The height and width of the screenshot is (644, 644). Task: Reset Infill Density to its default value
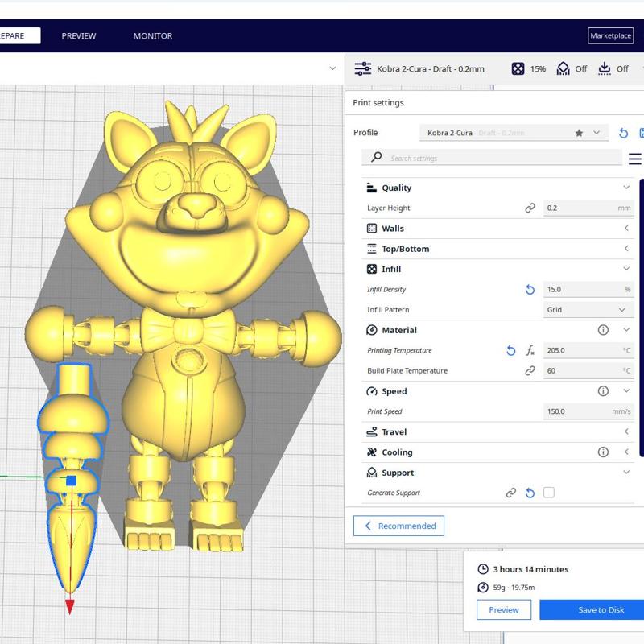(530, 289)
